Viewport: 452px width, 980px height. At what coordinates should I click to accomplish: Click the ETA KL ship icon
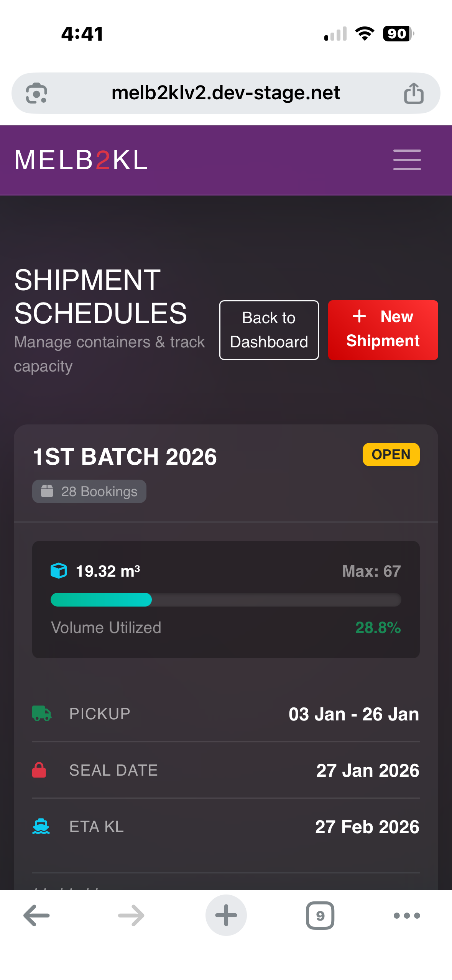[x=41, y=827]
